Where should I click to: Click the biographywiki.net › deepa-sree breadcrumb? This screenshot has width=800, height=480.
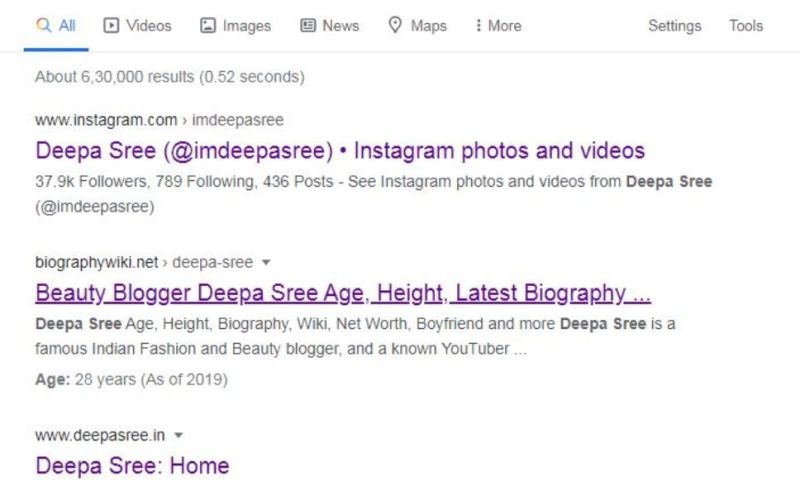coord(145,263)
